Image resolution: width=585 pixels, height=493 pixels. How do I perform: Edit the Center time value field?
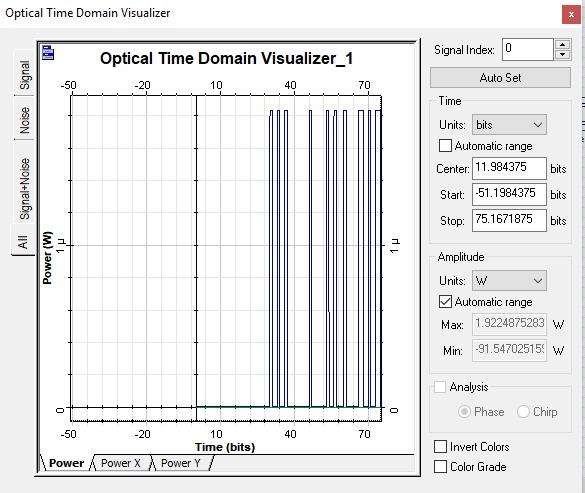coord(509,168)
